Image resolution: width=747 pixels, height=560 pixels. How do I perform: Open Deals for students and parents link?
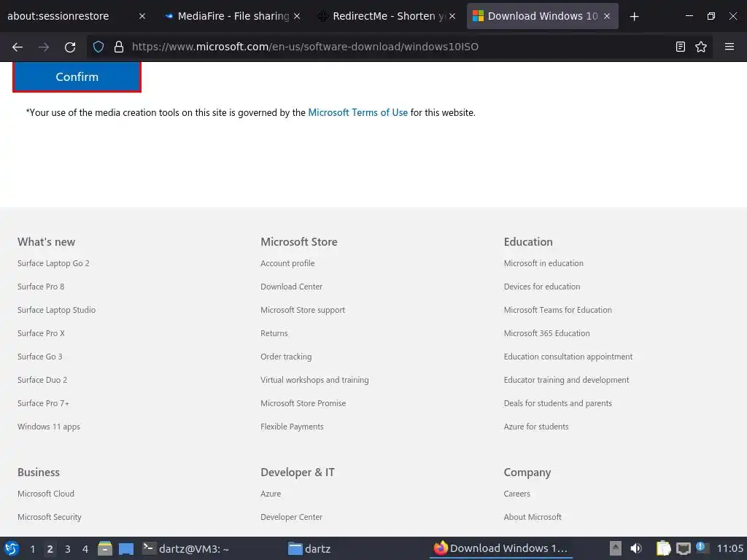pos(558,403)
